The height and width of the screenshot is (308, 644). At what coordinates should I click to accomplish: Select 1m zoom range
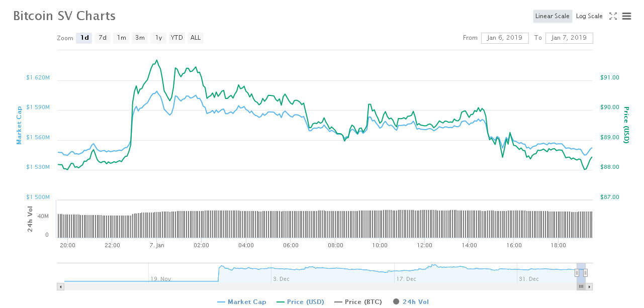pyautogui.click(x=121, y=38)
